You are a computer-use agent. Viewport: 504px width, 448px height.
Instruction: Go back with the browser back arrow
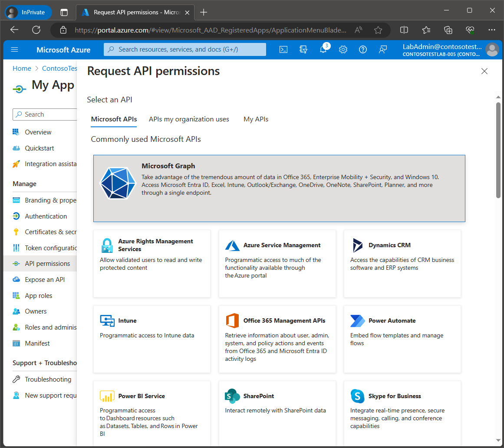click(14, 30)
